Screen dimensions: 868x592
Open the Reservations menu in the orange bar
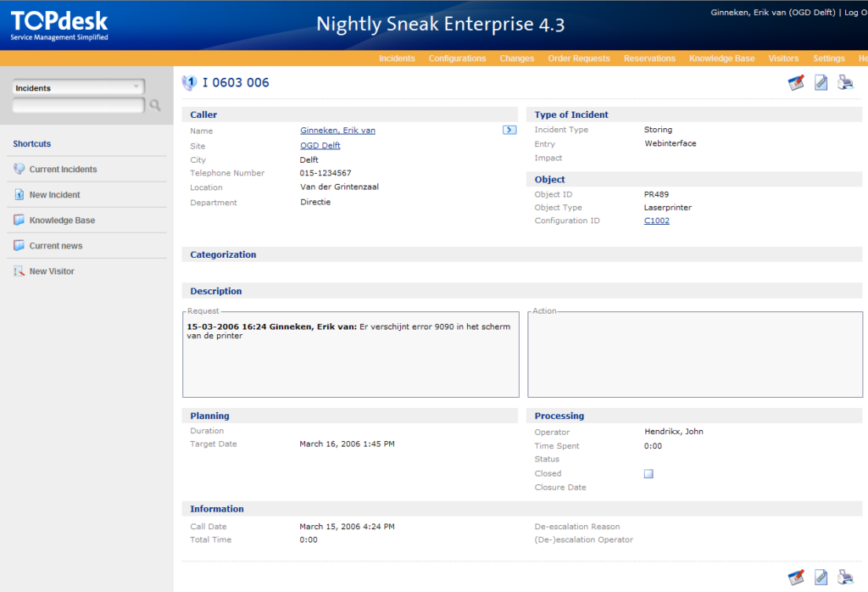click(649, 59)
